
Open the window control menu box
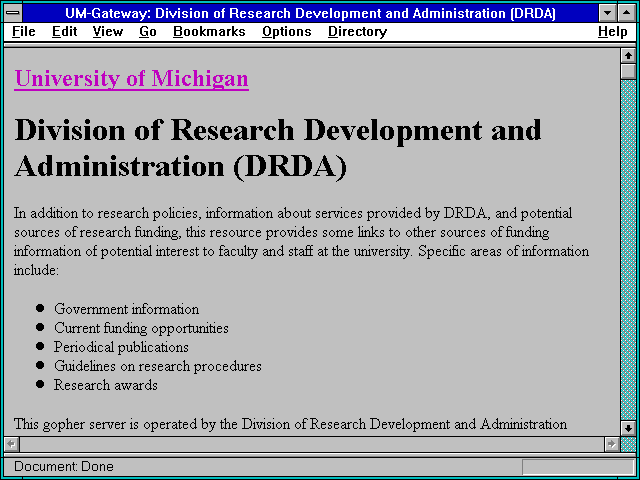(13, 13)
